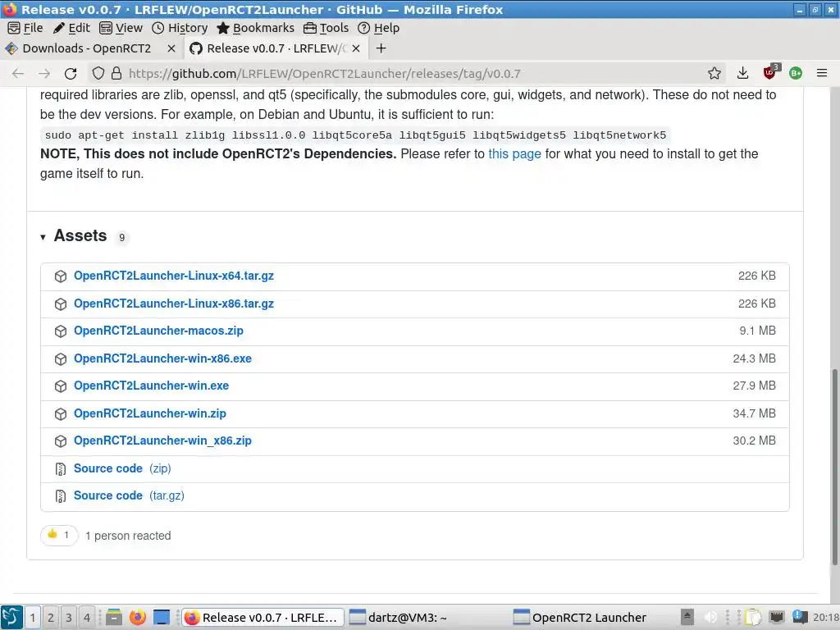Click the vertical page scrollbar thumb

coord(834,466)
